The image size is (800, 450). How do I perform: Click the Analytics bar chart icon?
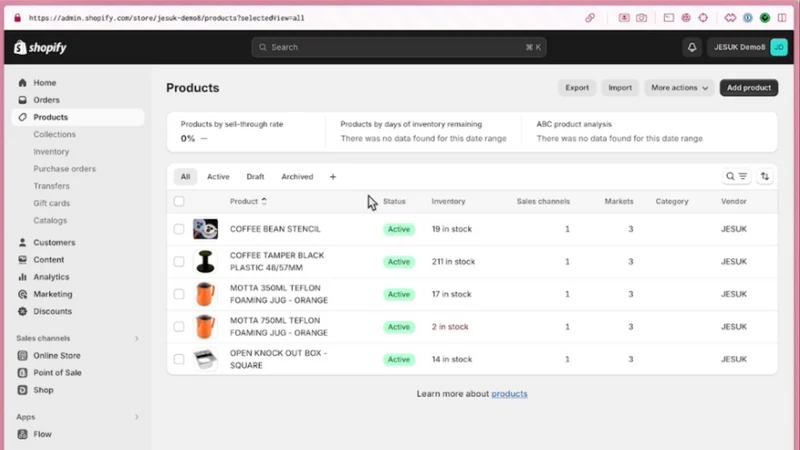[22, 277]
